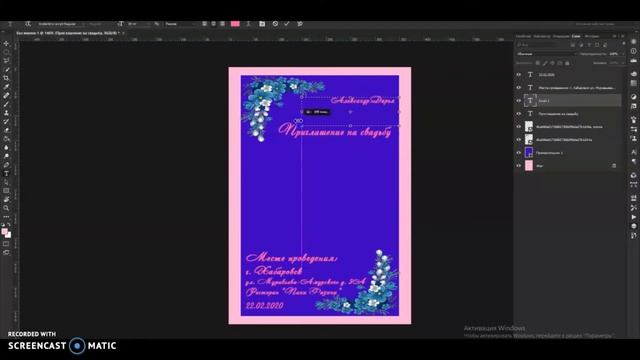Right align text icon in options bar
The image size is (640, 360).
[222, 24]
